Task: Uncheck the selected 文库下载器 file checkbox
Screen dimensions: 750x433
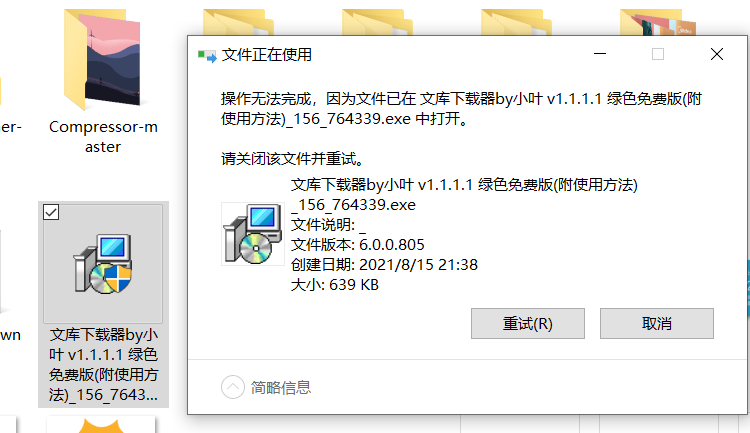Action: point(51,212)
